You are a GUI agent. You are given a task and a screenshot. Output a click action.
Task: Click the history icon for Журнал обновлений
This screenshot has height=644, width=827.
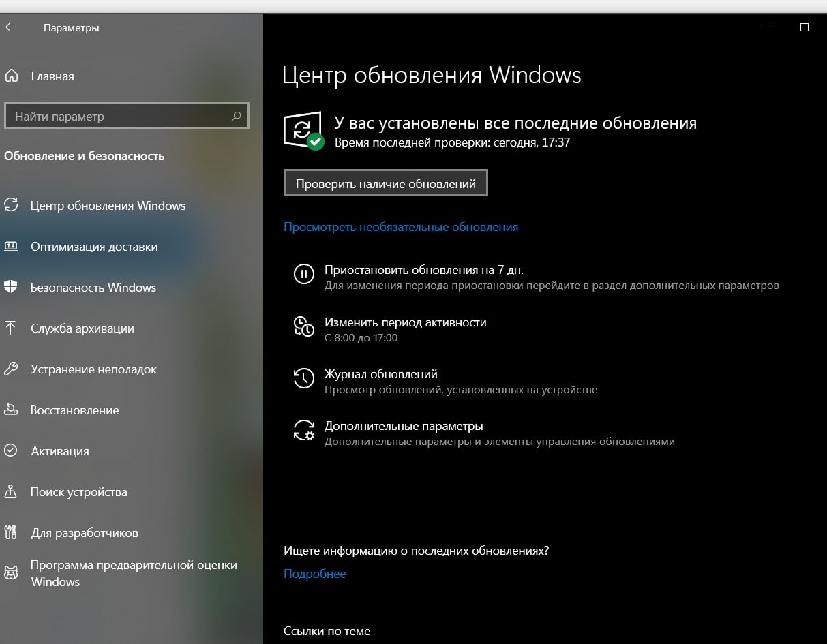point(303,378)
